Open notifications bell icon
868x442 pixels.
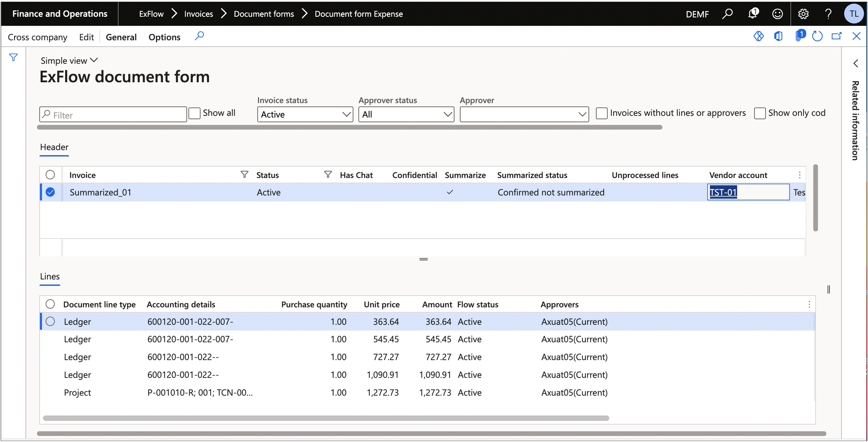click(753, 14)
